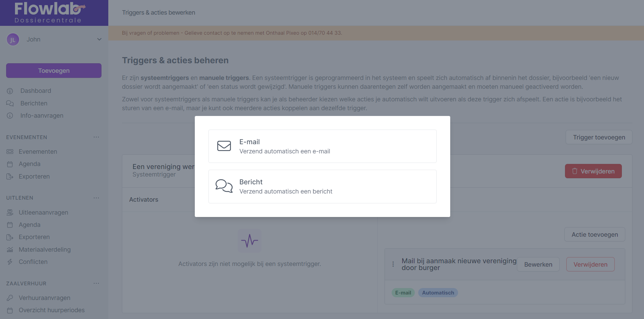Click the Materiaalverdeling chart icon
Image resolution: width=644 pixels, height=319 pixels.
coord(10,250)
